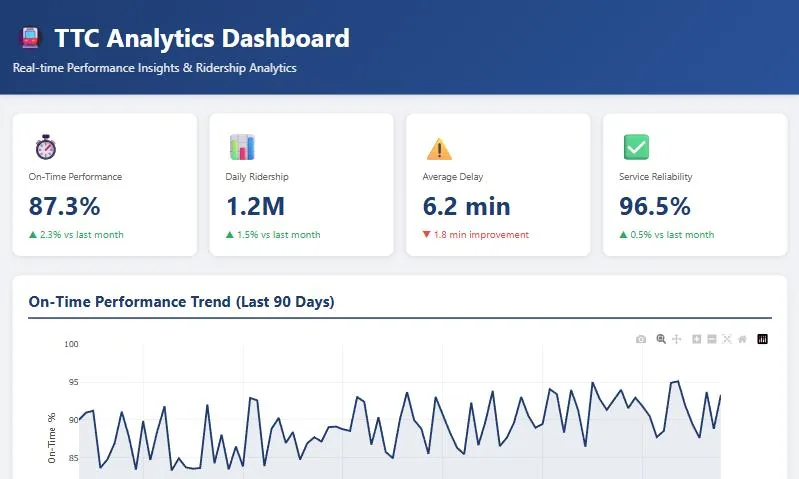Click the 0.5% vs last month change text
799x479 pixels.
coord(667,235)
